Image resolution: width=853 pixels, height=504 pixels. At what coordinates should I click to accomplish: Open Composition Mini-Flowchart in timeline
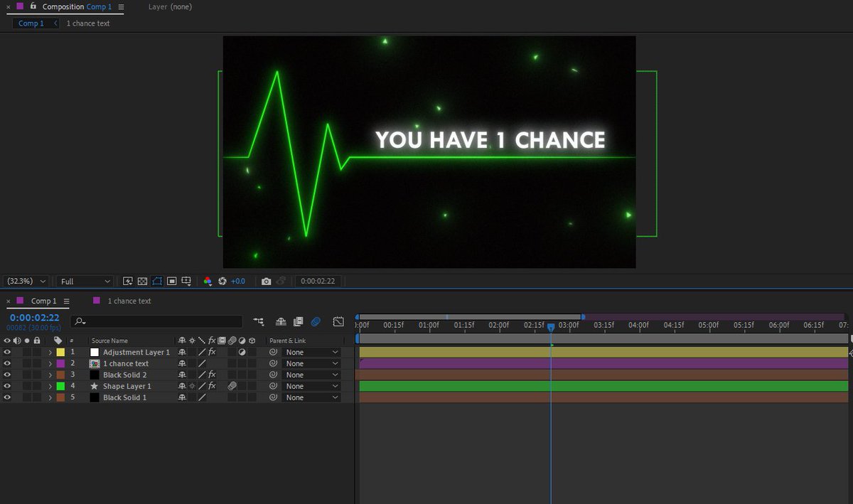pyautogui.click(x=258, y=322)
